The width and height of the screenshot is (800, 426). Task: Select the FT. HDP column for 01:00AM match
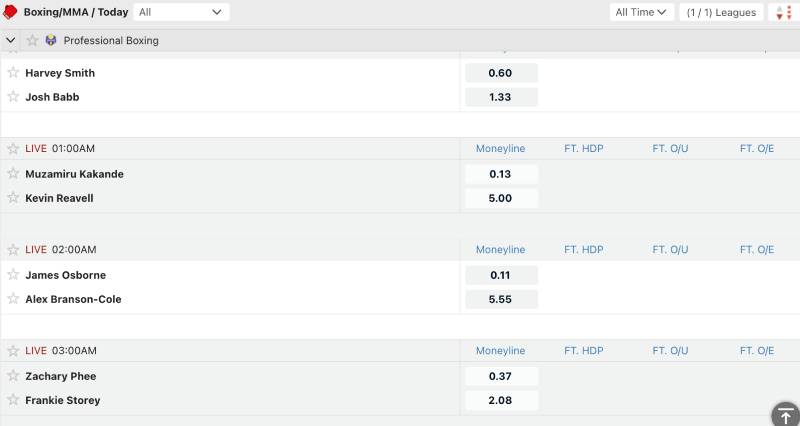tap(584, 149)
